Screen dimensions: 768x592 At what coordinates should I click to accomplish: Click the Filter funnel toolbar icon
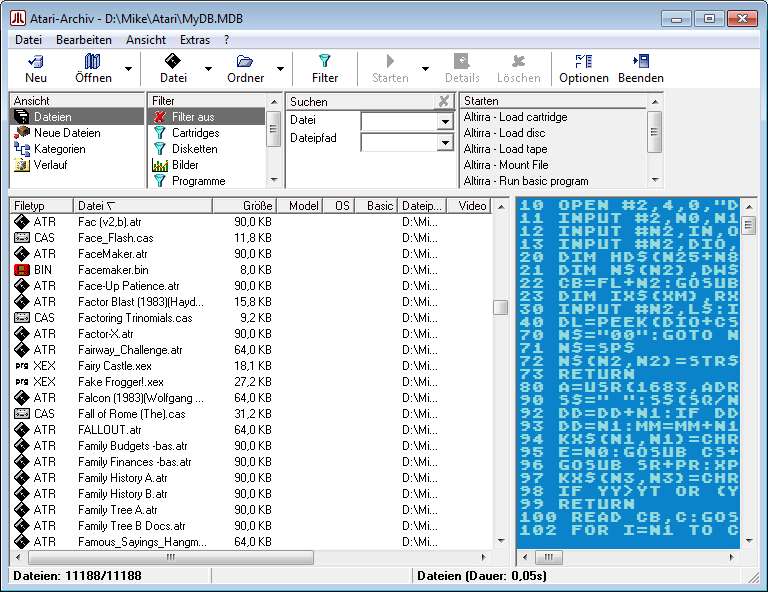click(x=324, y=61)
